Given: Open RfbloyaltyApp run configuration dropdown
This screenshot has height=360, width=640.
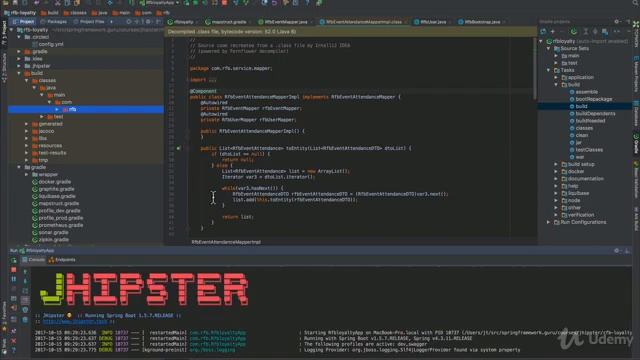Looking at the screenshot, I should pyautogui.click(x=160, y=3).
